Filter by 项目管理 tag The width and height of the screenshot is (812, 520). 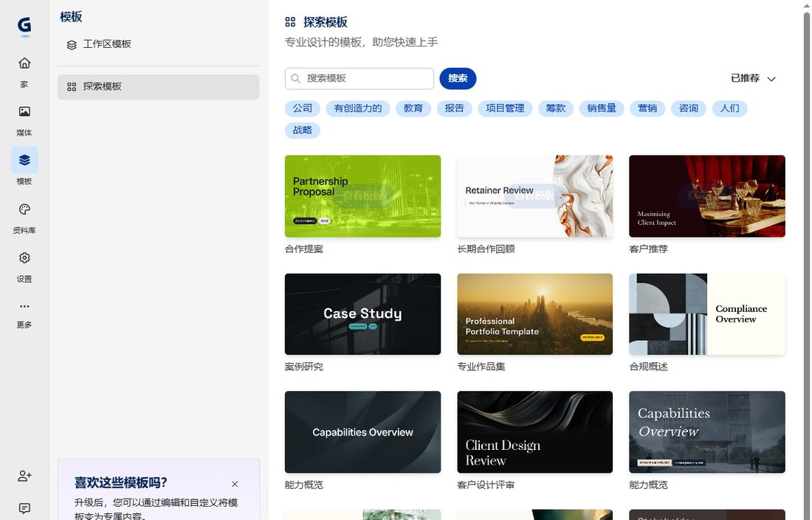[505, 108]
